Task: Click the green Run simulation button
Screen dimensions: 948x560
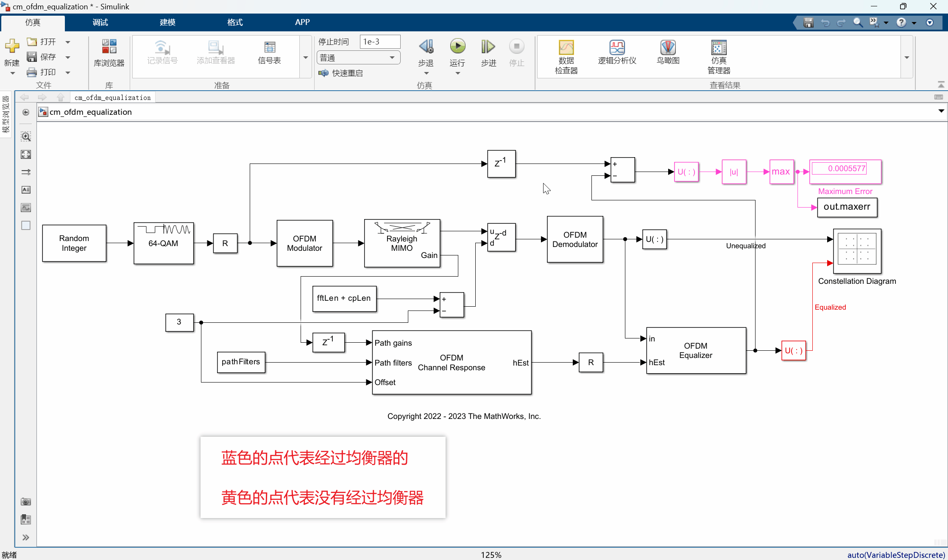Action: click(457, 46)
